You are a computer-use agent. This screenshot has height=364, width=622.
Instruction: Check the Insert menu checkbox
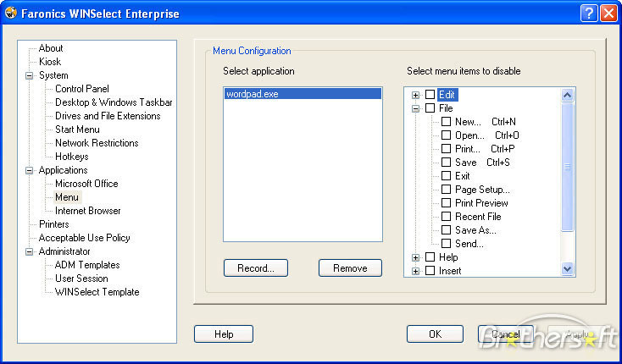point(430,271)
